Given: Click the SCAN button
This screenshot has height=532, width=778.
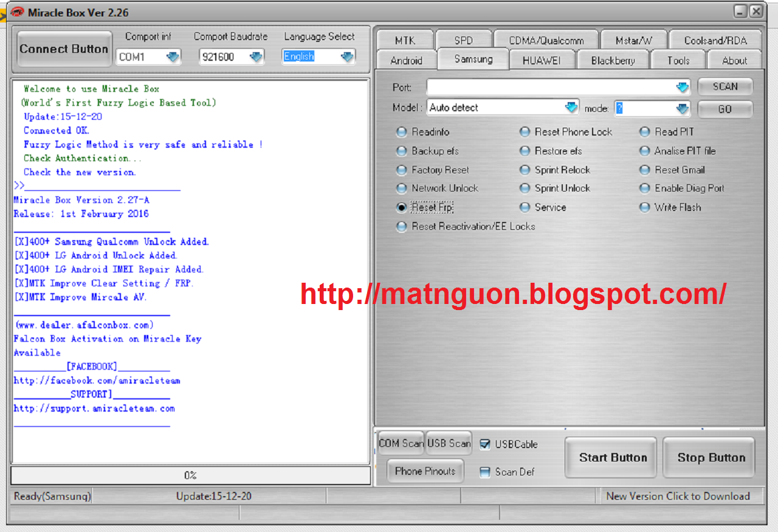Looking at the screenshot, I should point(725,86).
